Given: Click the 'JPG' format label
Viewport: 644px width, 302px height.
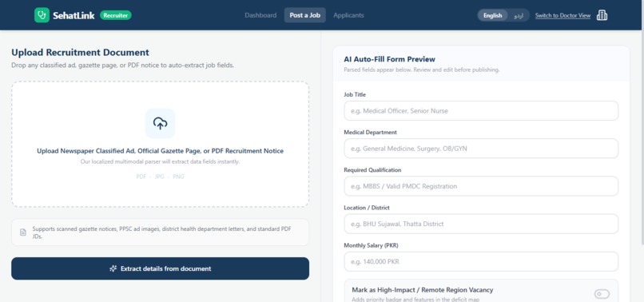Looking at the screenshot, I should click(x=159, y=177).
